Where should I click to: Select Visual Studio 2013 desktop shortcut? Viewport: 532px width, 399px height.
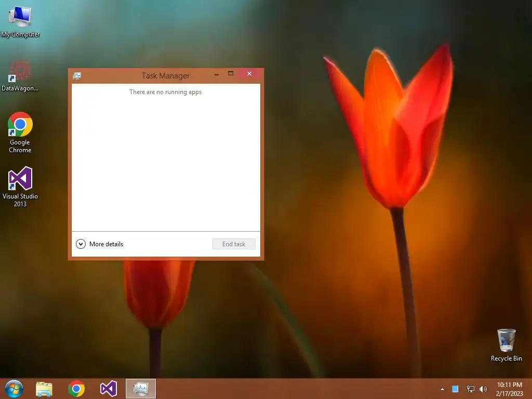point(20,187)
